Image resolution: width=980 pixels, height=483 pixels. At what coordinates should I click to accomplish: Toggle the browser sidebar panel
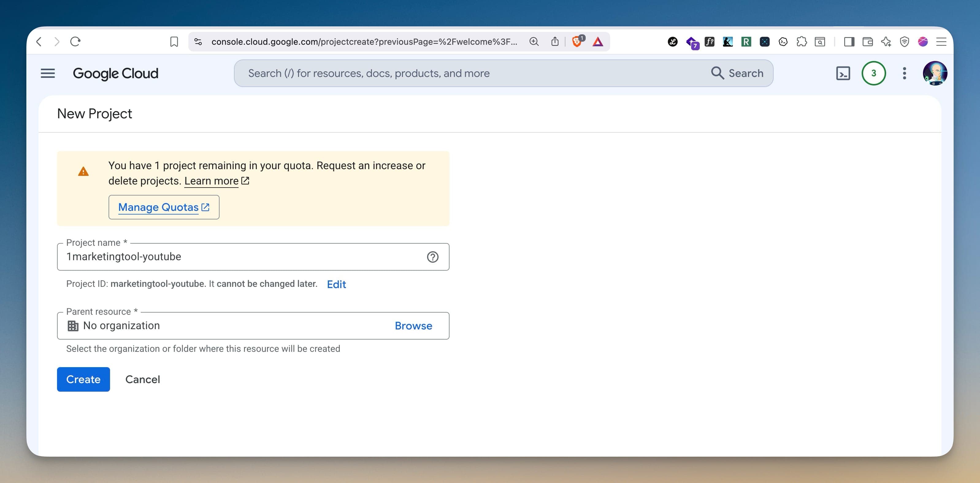[849, 41]
